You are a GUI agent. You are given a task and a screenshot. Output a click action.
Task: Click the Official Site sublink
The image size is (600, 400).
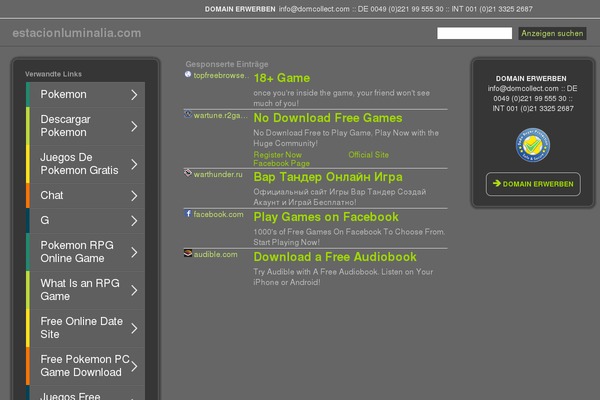tap(368, 155)
